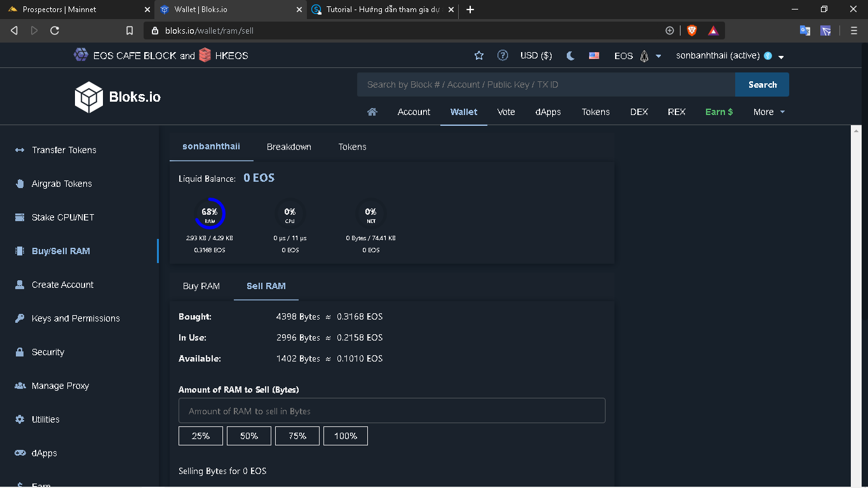The height and width of the screenshot is (488, 868).
Task: Open the Account menu item
Action: pos(414,112)
